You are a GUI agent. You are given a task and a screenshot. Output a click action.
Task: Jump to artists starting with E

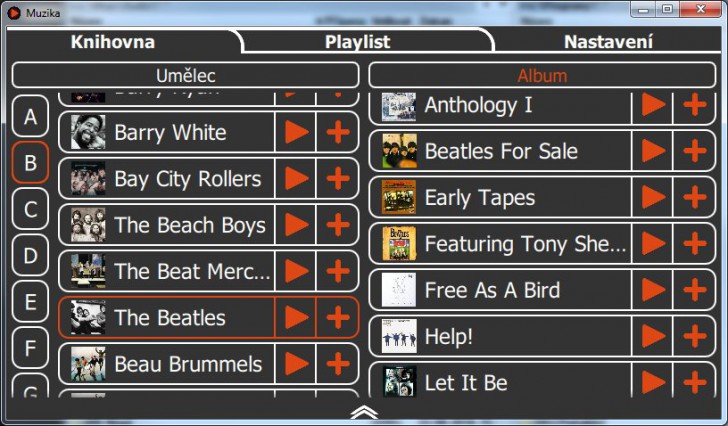30,302
